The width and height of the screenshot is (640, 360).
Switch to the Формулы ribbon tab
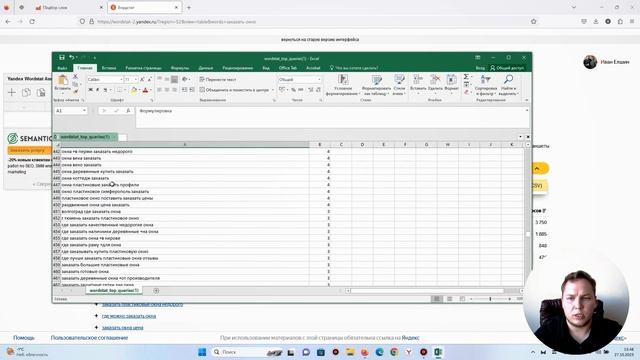point(180,68)
